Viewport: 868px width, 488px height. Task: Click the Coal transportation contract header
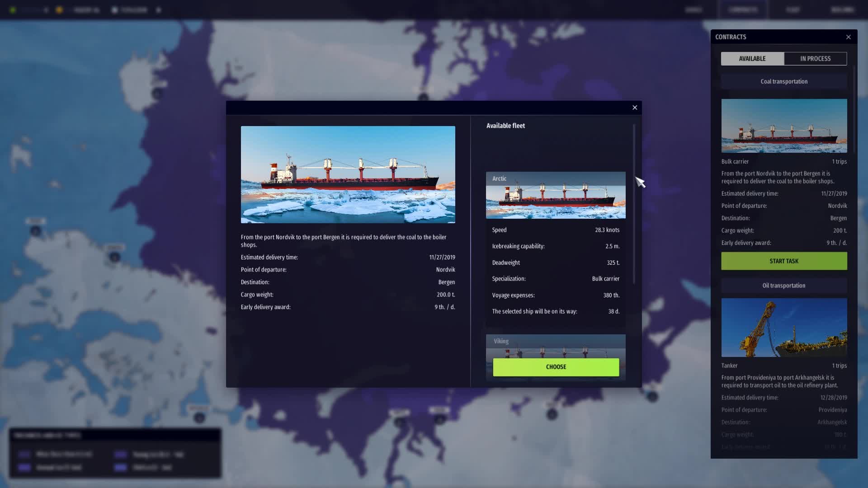[784, 82]
